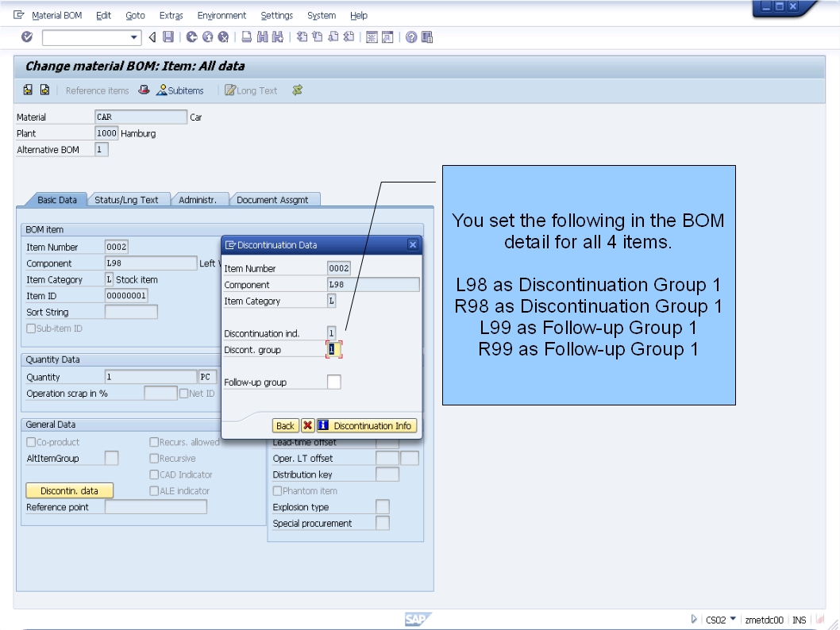Save the BOM with disk icon
840x630 pixels.
[x=168, y=37]
